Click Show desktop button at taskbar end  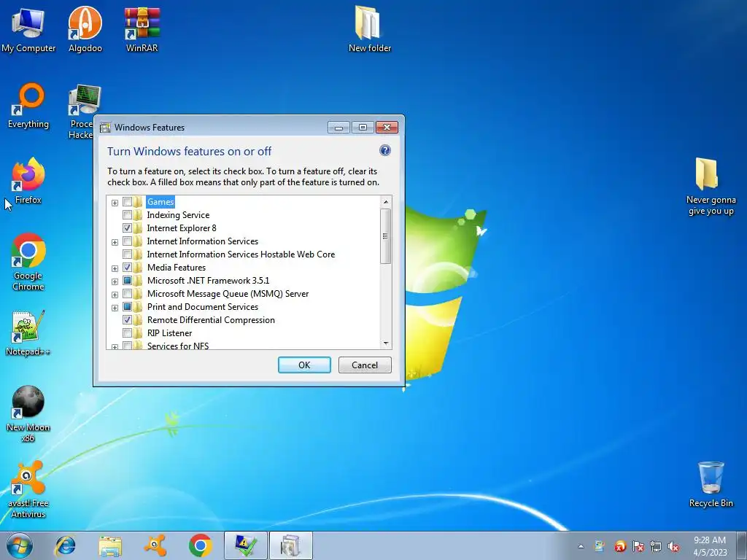(x=742, y=545)
